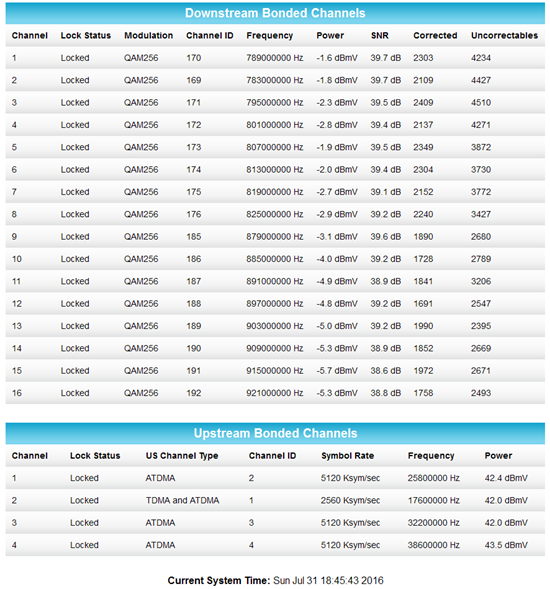The height and width of the screenshot is (589, 550).
Task: Select downstream channel ID 185 cell
Action: point(193,237)
